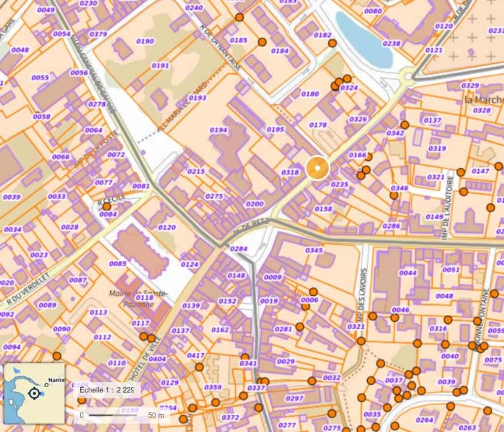Viewport: 504px width, 432px height.
Task: Select the orange marker between parcels 0185 and 0184
Action: click(262, 42)
